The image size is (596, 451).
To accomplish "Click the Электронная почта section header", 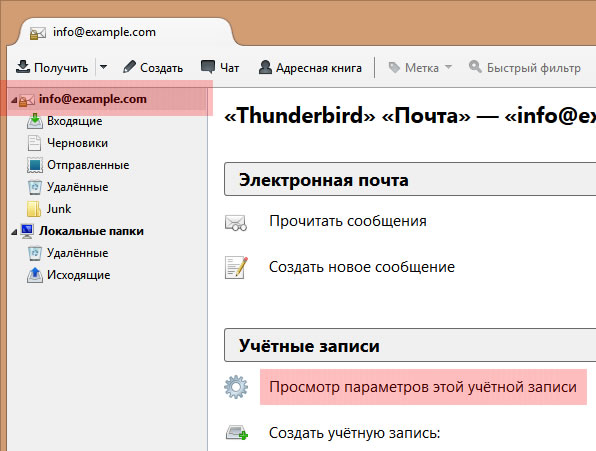I will (410, 179).
